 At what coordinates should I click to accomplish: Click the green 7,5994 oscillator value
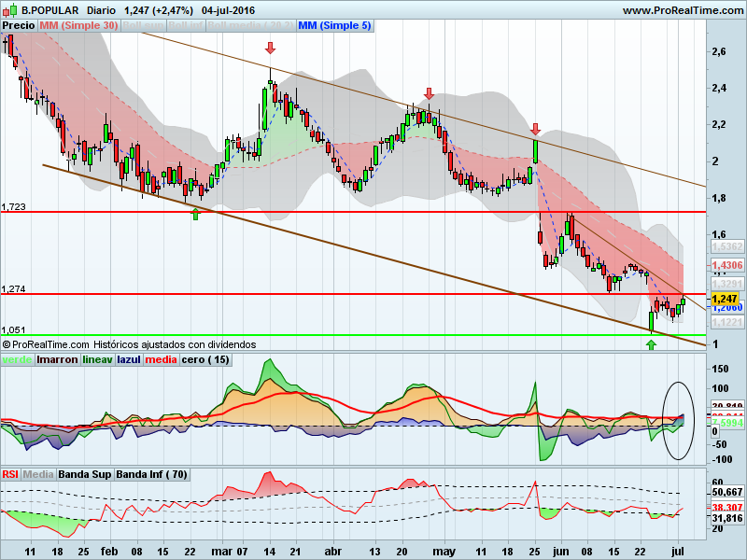[x=727, y=423]
